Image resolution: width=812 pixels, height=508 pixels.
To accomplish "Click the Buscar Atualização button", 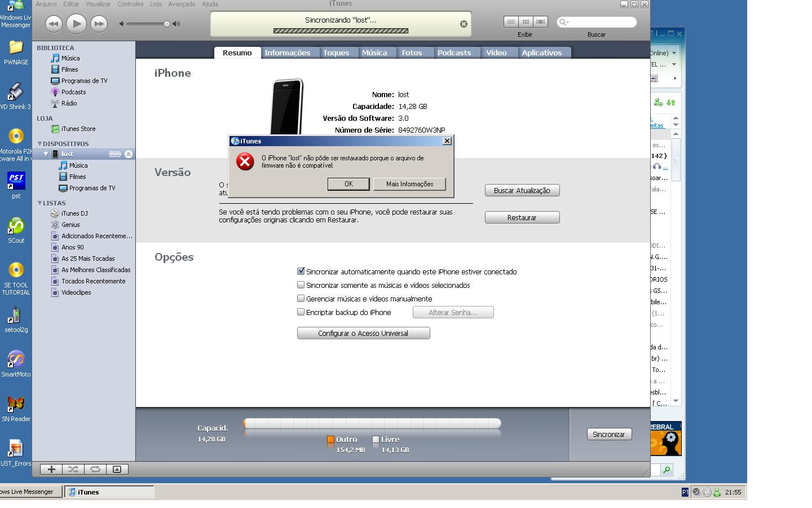I will click(522, 191).
